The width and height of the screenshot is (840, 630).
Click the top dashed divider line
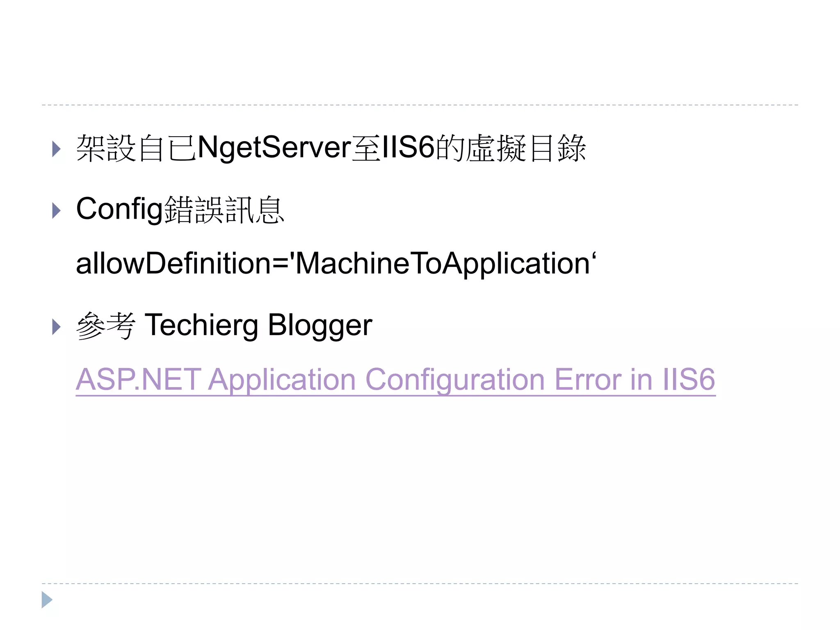[420, 105]
